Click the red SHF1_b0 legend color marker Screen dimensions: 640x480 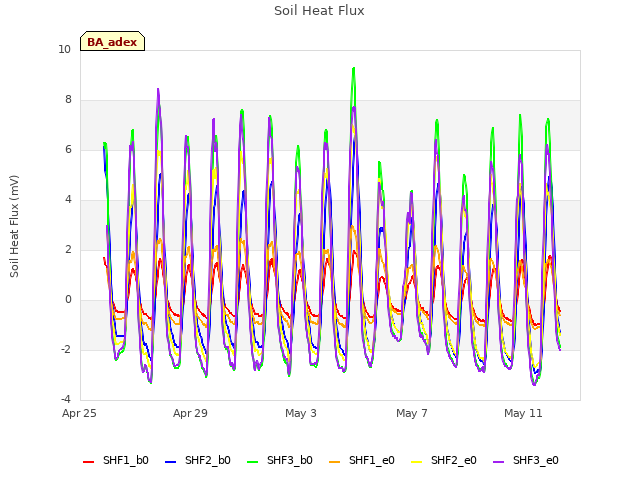pos(89,462)
